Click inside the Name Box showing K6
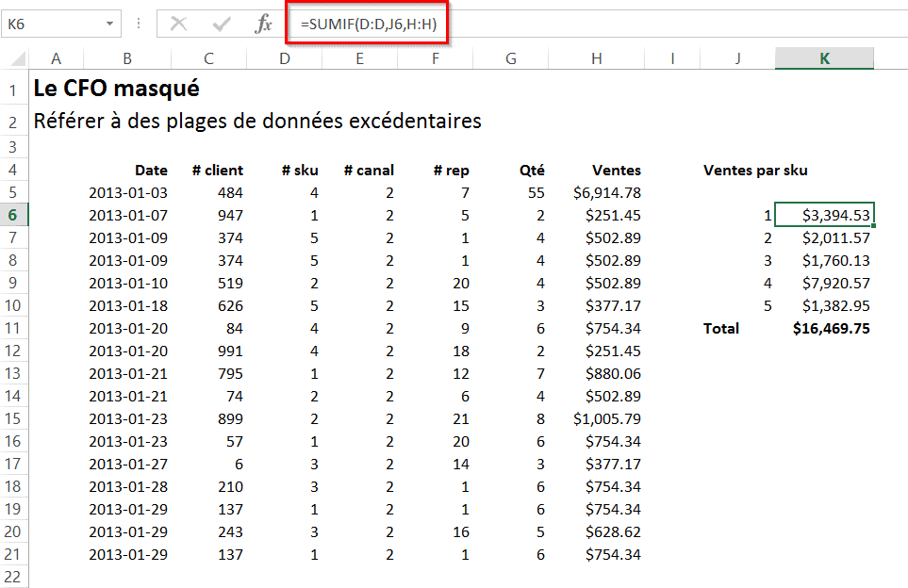Viewport: 908px width, 588px height. (52, 24)
